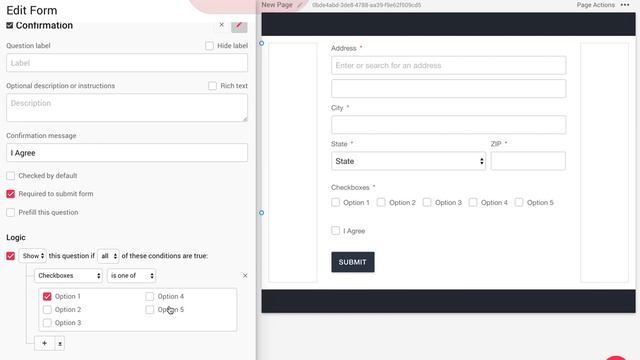Click the City input field
This screenshot has height=360, width=640.
449,125
